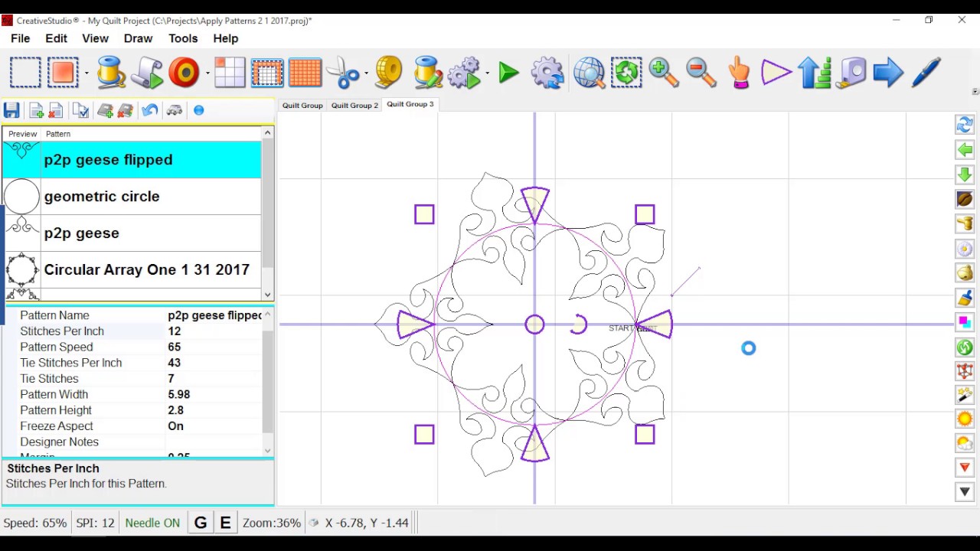This screenshot has height=551, width=980.
Task: Open the Draw menu
Action: pos(138,38)
